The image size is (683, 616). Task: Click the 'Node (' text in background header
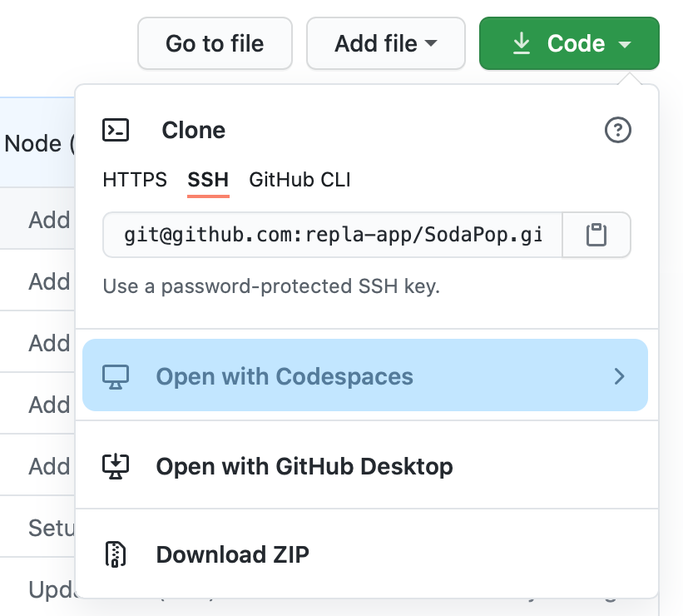tap(39, 143)
